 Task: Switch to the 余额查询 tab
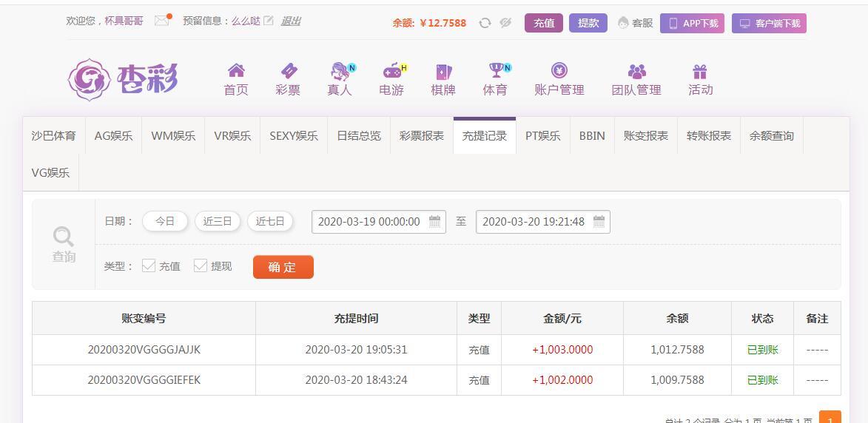(772, 135)
